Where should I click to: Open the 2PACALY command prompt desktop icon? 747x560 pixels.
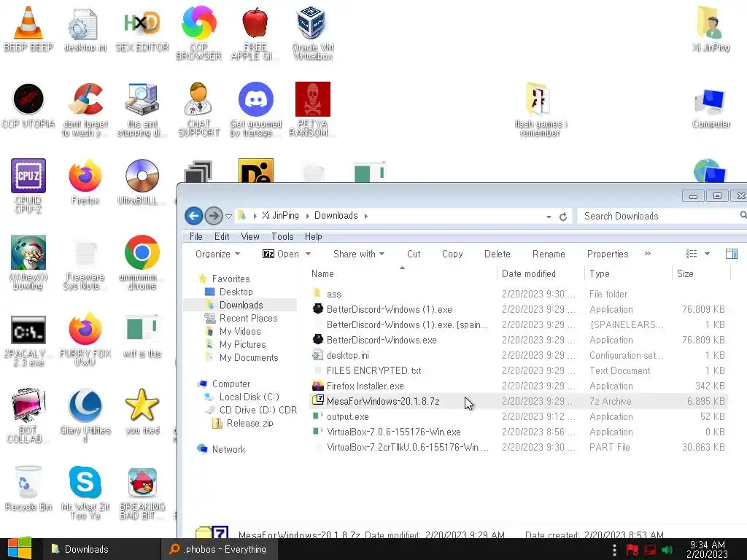(x=28, y=341)
